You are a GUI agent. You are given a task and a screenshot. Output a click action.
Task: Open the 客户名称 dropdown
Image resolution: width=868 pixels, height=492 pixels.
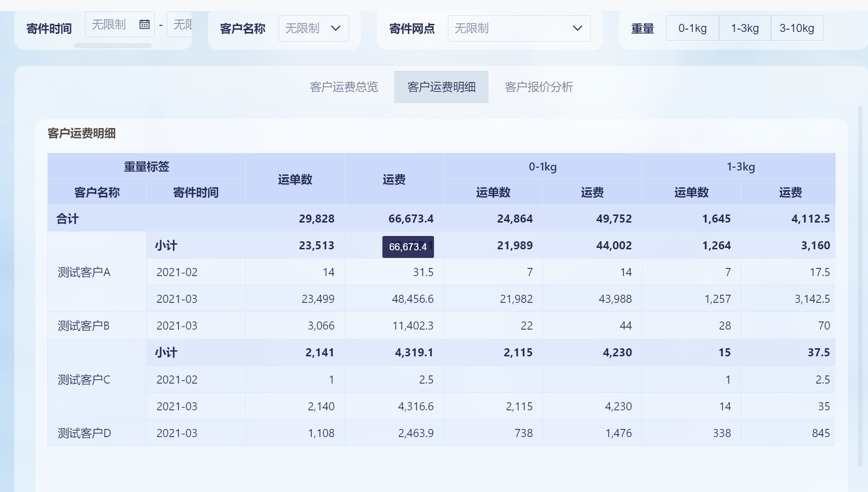point(314,28)
